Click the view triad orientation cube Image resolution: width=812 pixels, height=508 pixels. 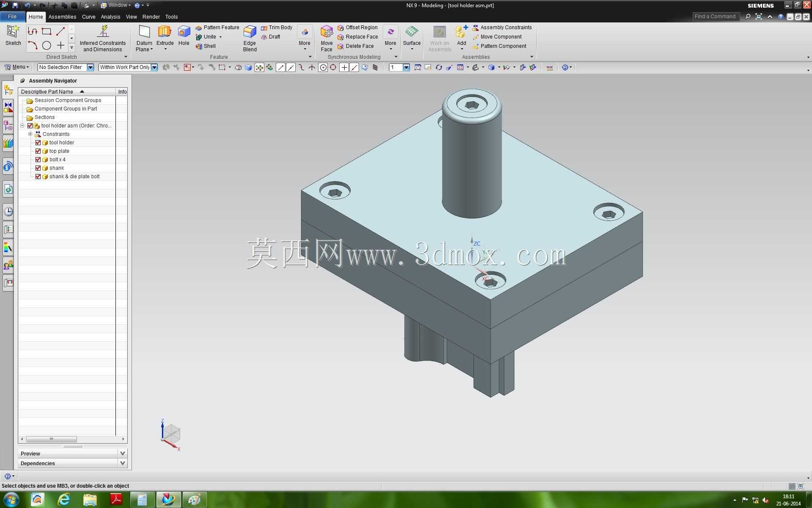[172, 434]
